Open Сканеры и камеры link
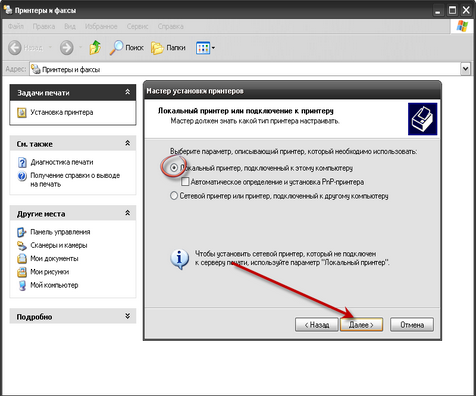This screenshot has width=476, height=396. pyautogui.click(x=59, y=245)
